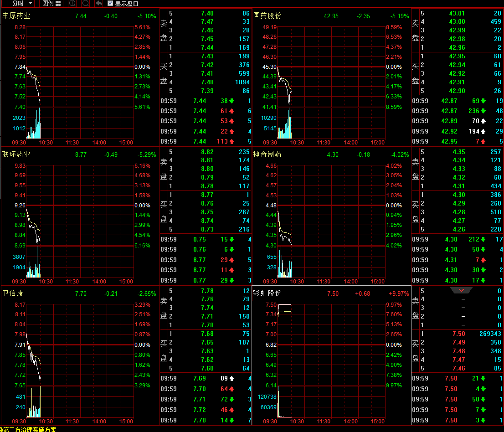Click 神奇制药 sell-1 price 4.31
This screenshot has width=504, height=432.
click(x=459, y=186)
